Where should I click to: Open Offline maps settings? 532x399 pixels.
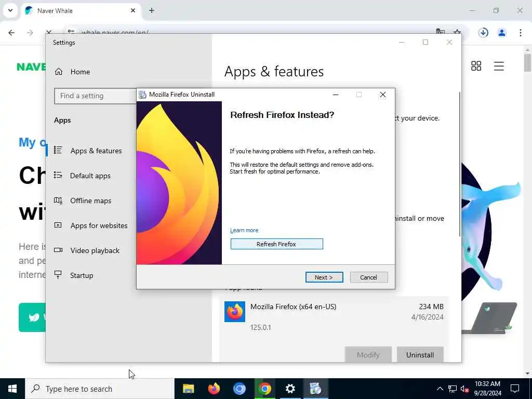90,201
